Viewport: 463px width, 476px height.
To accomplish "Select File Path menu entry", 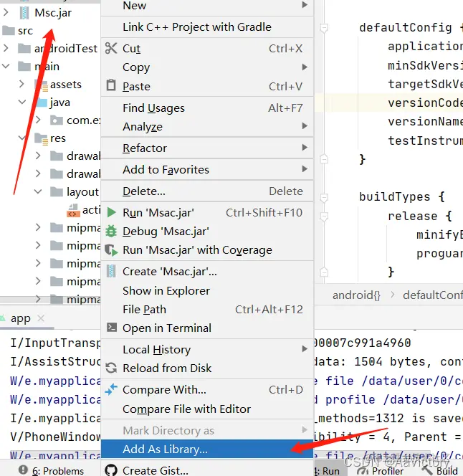I will pyautogui.click(x=206, y=309).
